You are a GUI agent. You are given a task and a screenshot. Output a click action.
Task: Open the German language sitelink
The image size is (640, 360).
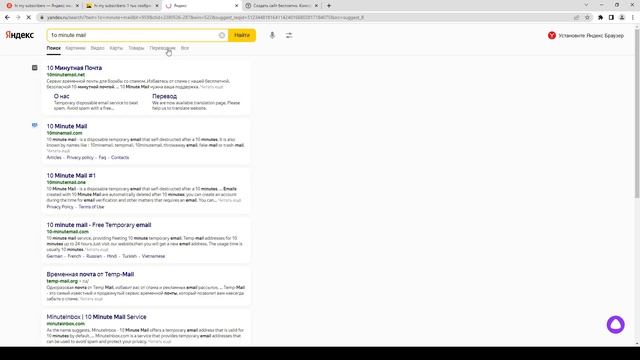pyautogui.click(x=55, y=256)
